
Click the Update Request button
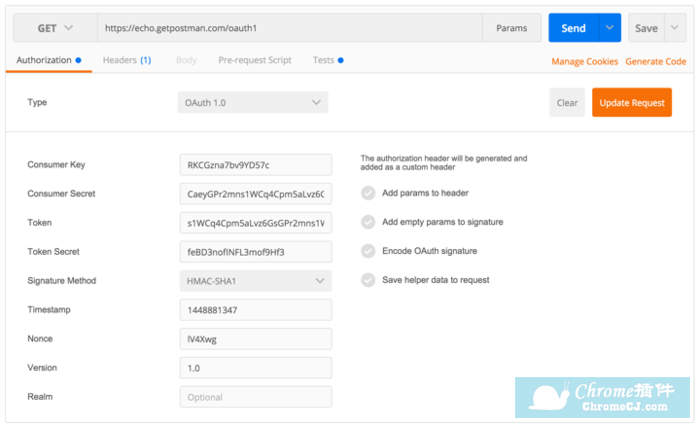pyautogui.click(x=632, y=103)
